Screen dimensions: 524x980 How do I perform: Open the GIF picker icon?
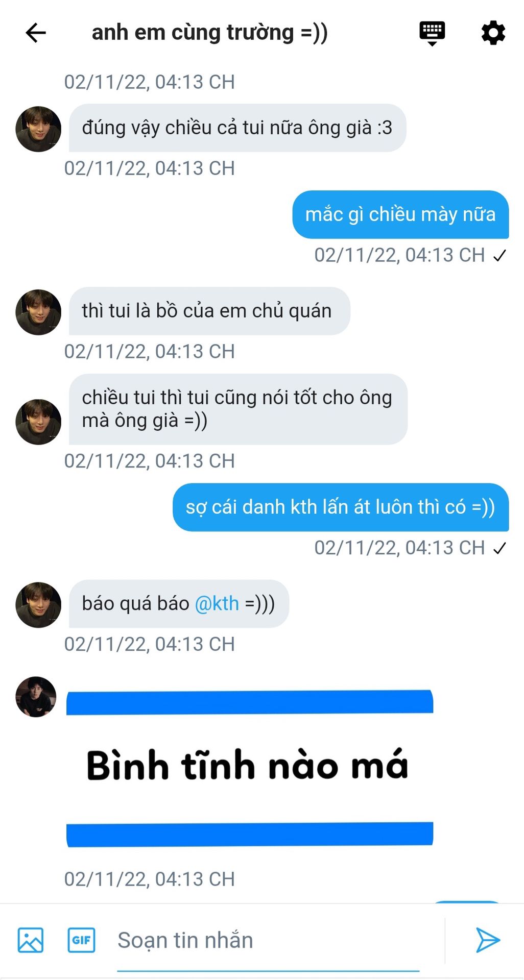click(x=82, y=940)
